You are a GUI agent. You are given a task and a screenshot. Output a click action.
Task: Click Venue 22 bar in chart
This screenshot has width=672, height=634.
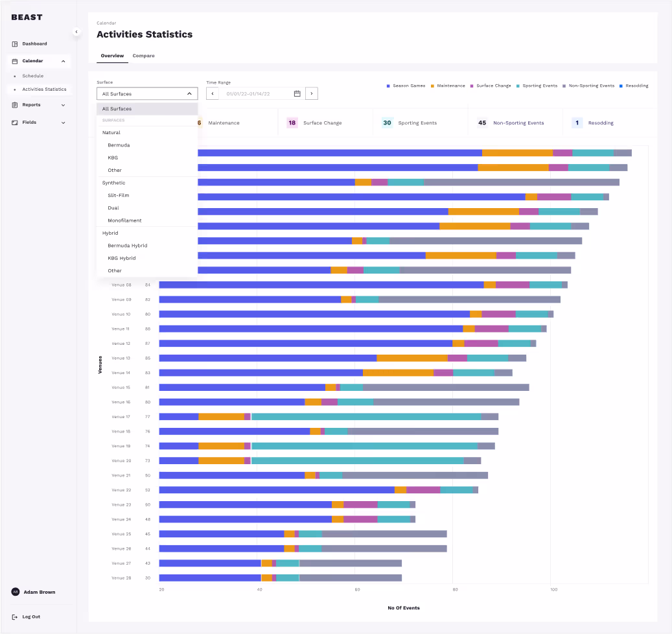point(318,490)
